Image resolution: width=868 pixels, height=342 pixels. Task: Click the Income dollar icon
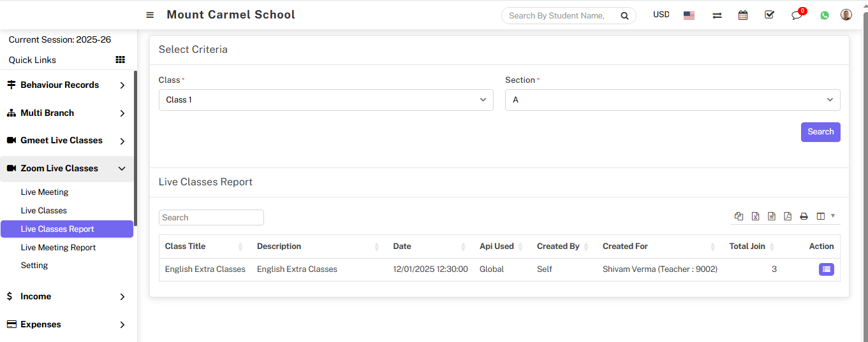[10, 296]
